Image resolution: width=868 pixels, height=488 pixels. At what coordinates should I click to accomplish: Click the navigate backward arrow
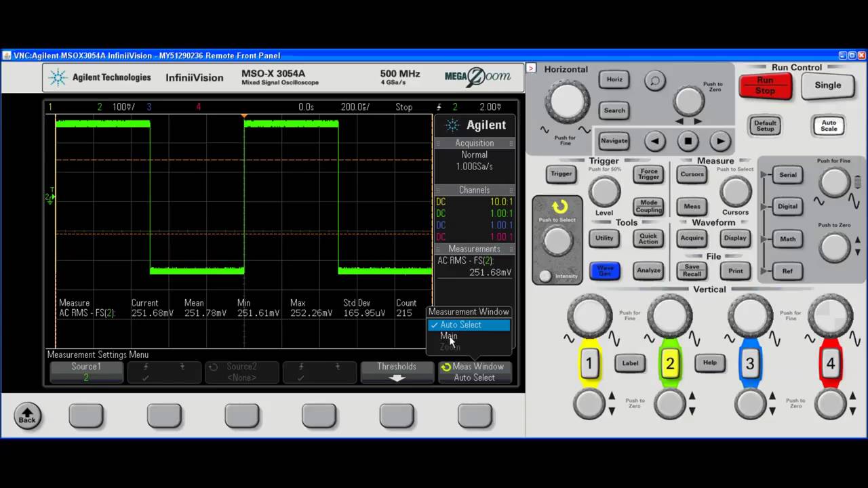[x=654, y=141]
